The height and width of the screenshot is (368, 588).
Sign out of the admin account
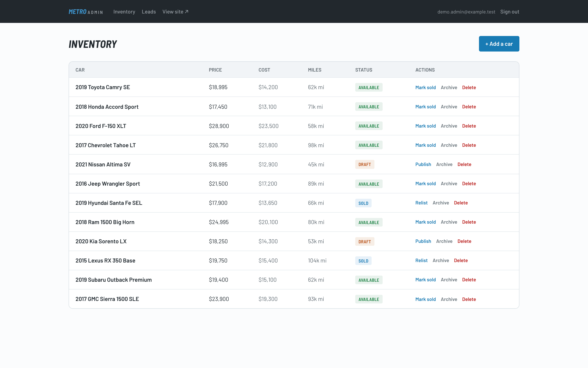coord(510,12)
